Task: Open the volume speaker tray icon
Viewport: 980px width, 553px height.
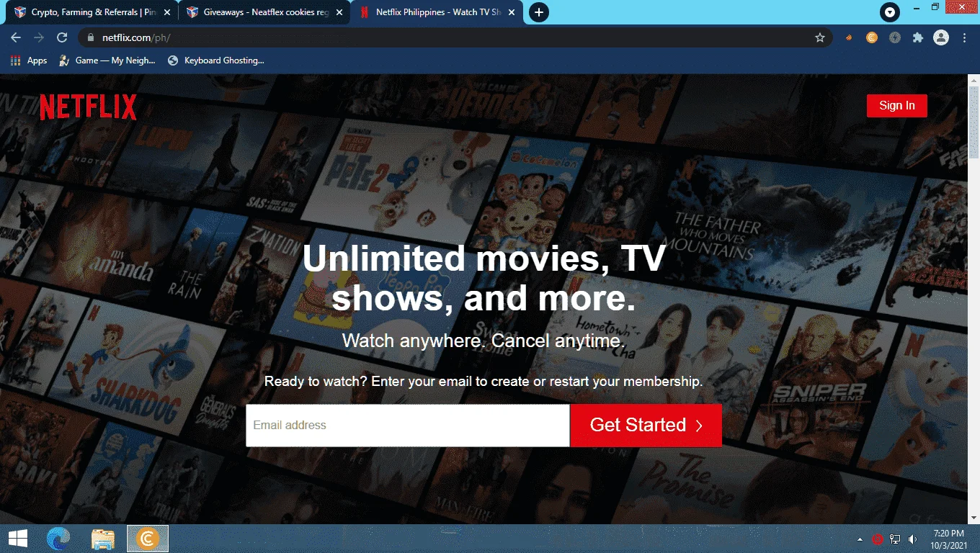Action: (x=913, y=539)
